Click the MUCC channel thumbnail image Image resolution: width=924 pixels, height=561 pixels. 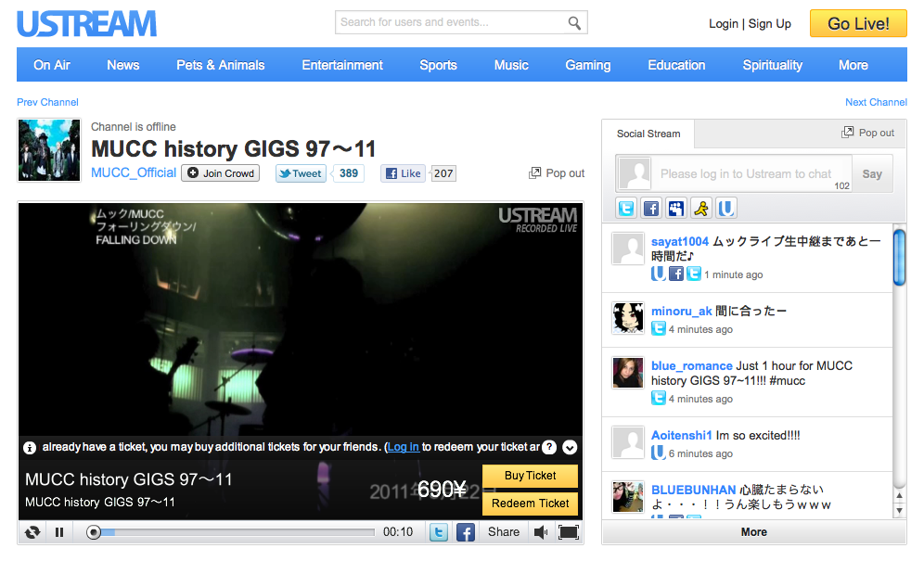click(49, 150)
